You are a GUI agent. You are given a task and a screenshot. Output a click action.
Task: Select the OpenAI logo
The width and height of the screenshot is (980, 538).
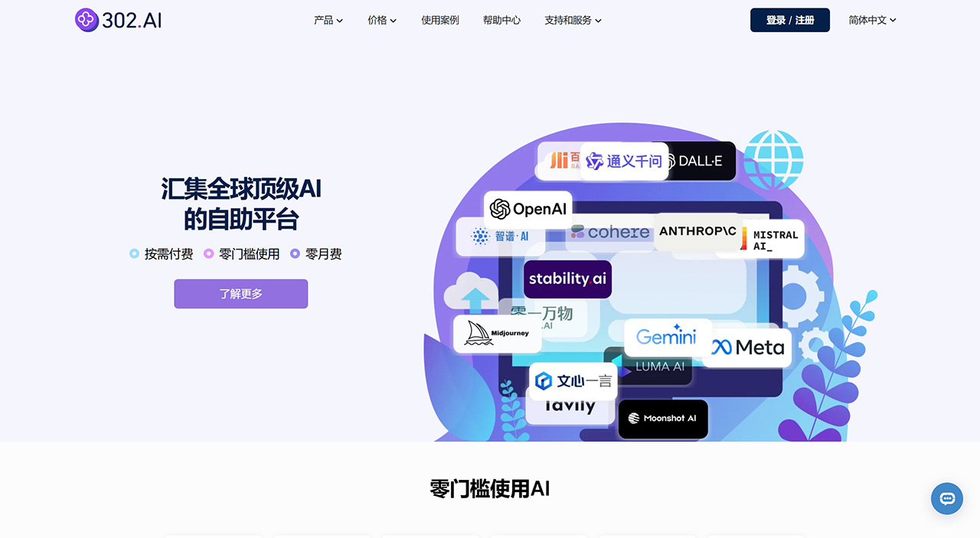pos(528,209)
